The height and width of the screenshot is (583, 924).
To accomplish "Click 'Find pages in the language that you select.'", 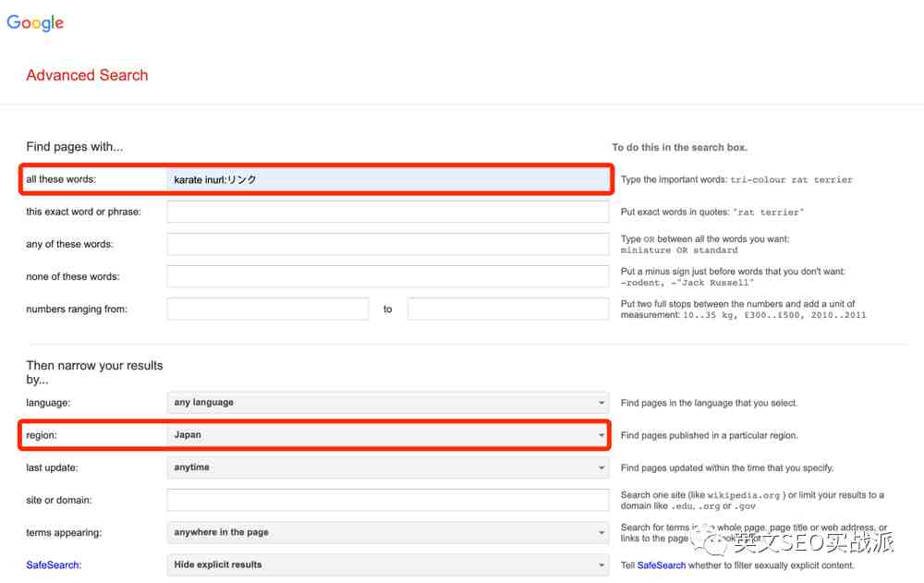I will [709, 403].
